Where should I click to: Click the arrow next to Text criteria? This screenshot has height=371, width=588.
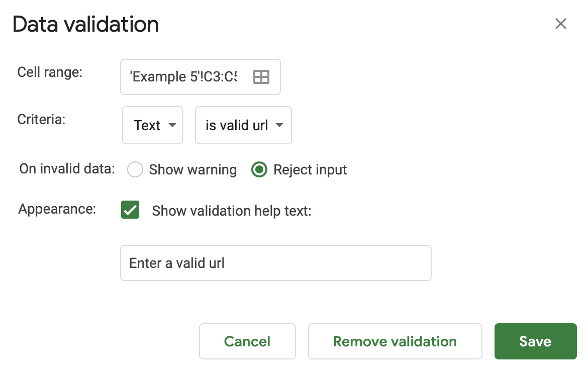tap(172, 125)
